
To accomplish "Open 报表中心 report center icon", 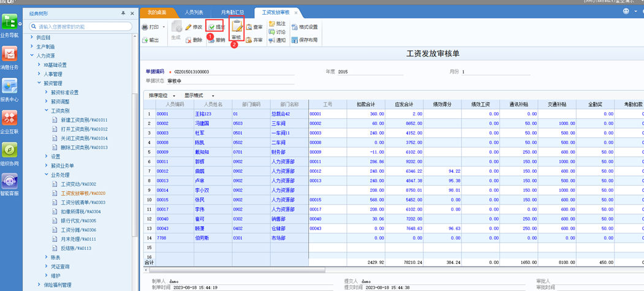I will (9, 85).
